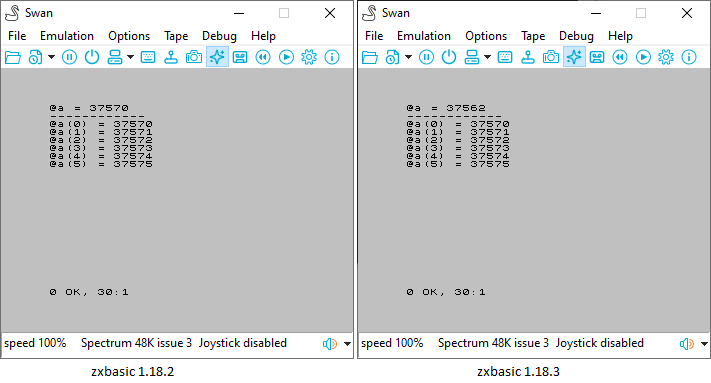
Task: Toggle sound speaker icon in left Swan window
Action: (330, 344)
